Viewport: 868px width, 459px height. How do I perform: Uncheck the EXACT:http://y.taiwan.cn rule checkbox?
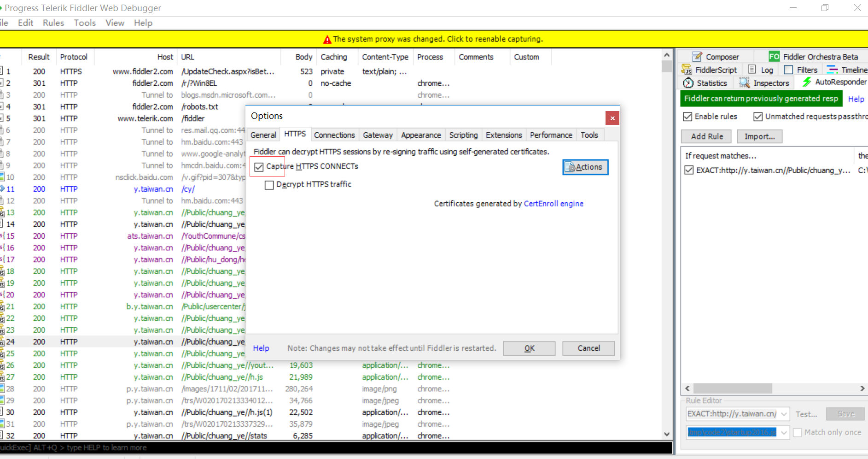(x=689, y=170)
